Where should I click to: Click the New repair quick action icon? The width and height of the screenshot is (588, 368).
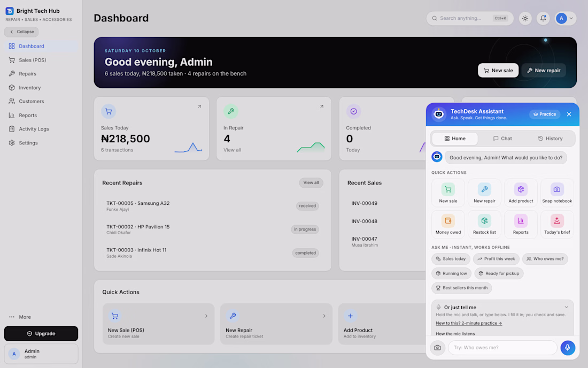[484, 189]
